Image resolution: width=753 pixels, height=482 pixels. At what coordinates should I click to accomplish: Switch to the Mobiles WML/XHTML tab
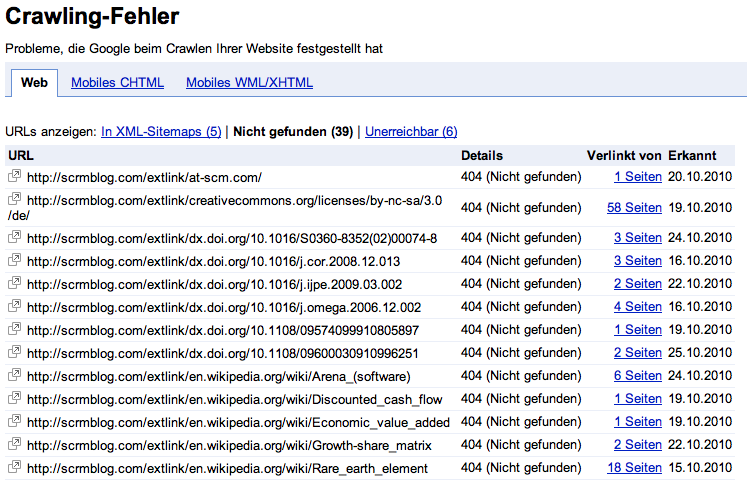click(249, 83)
